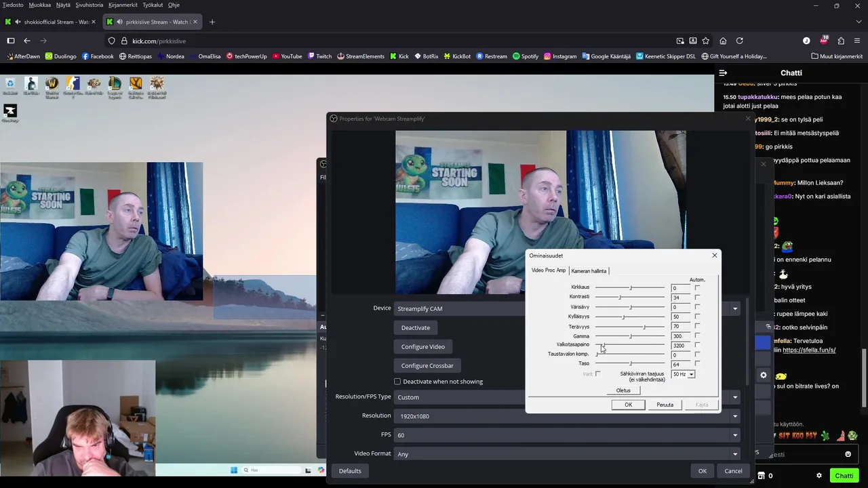
Task: Open the Duolingo bookmark
Action: point(60,56)
